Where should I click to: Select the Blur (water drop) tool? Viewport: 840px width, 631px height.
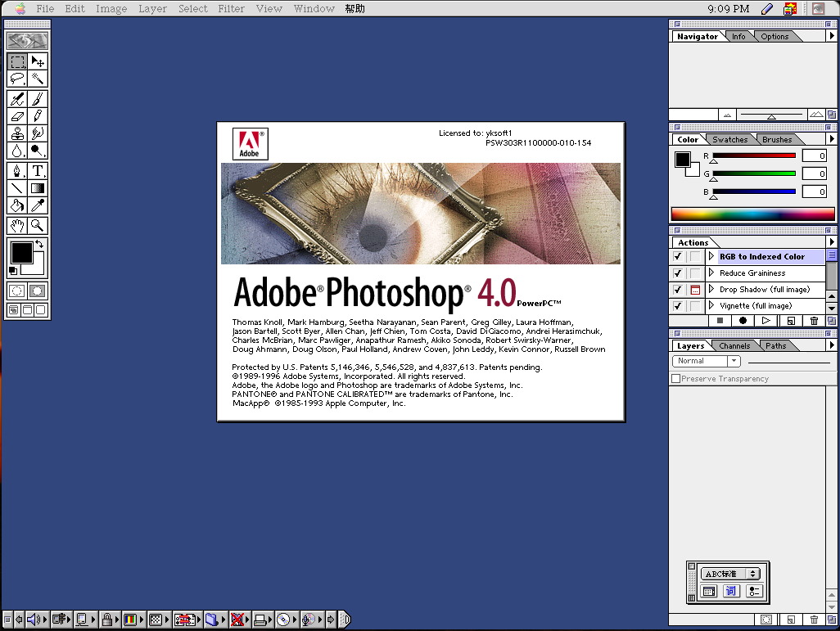pos(17,151)
